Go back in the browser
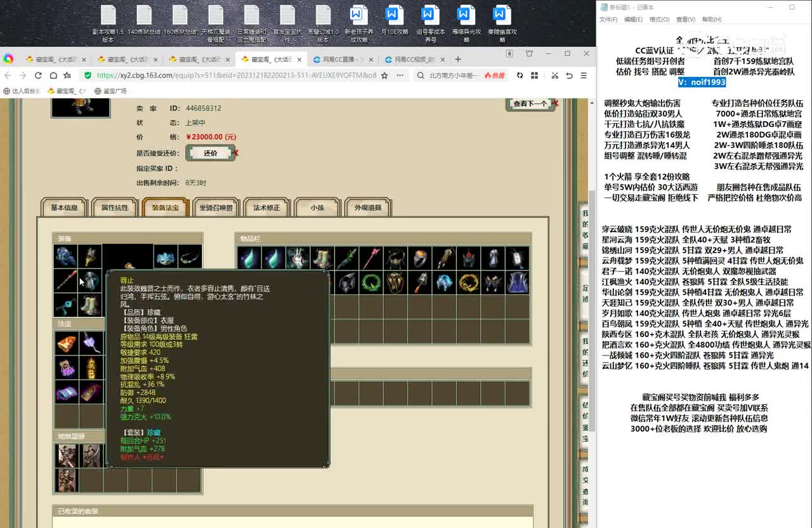The width and height of the screenshot is (812, 528). 8,76
